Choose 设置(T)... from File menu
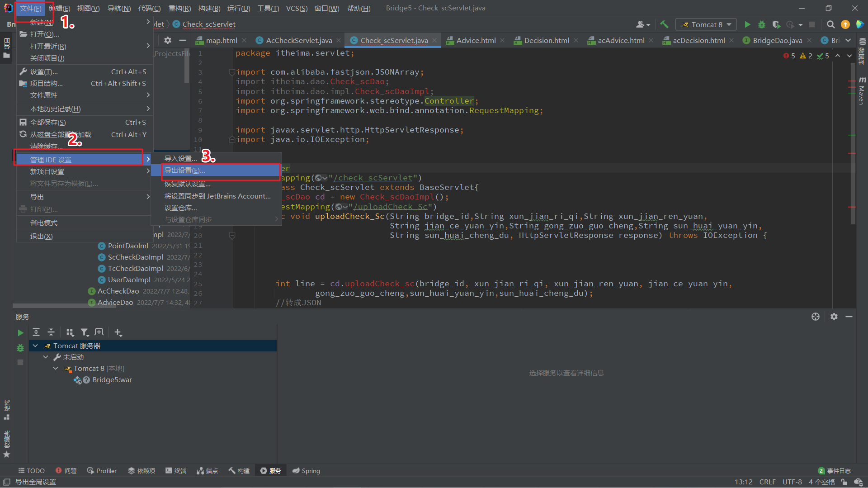 pos(84,71)
